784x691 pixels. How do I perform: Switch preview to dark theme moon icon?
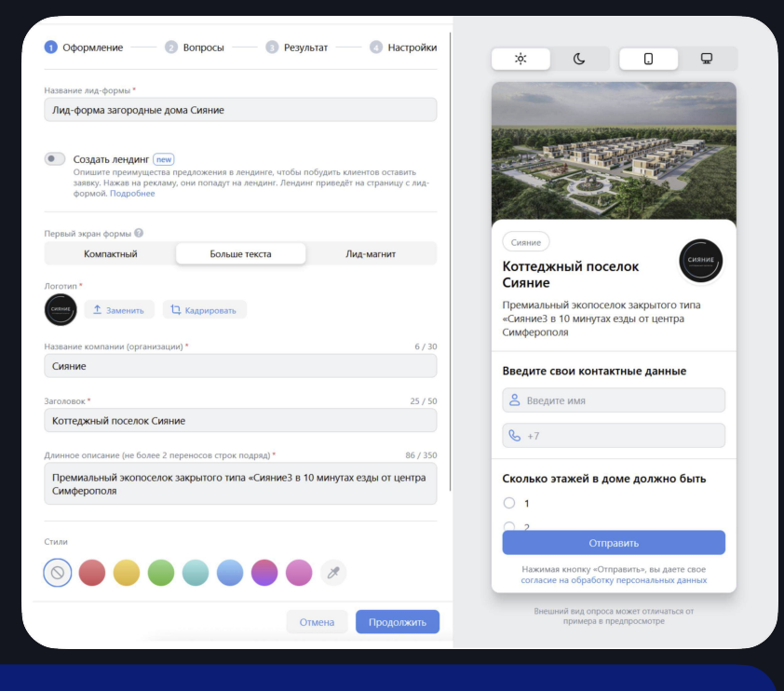pos(579,59)
